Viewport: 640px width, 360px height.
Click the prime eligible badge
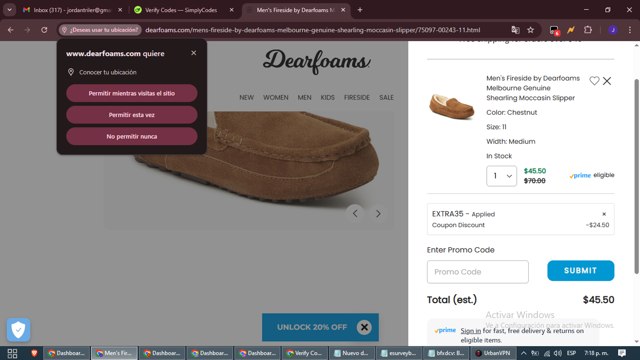click(x=592, y=175)
